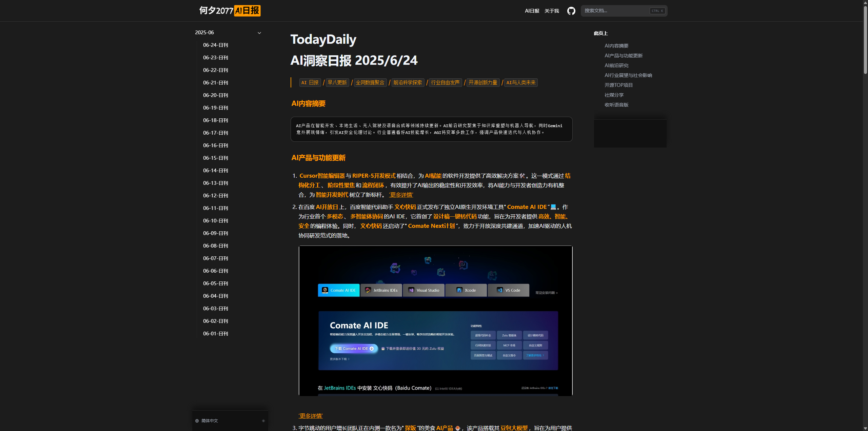Click the Ctrl K shortcut badge
This screenshot has height=431, width=868.
click(x=657, y=11)
